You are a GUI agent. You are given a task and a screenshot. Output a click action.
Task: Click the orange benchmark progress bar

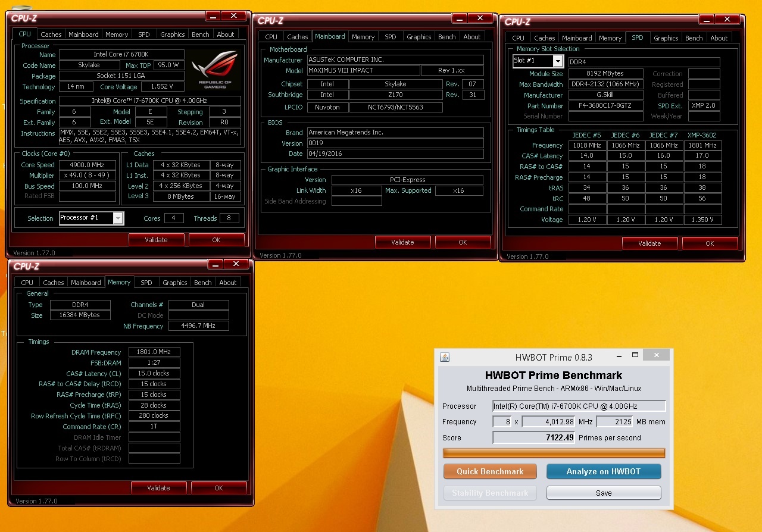(x=554, y=453)
